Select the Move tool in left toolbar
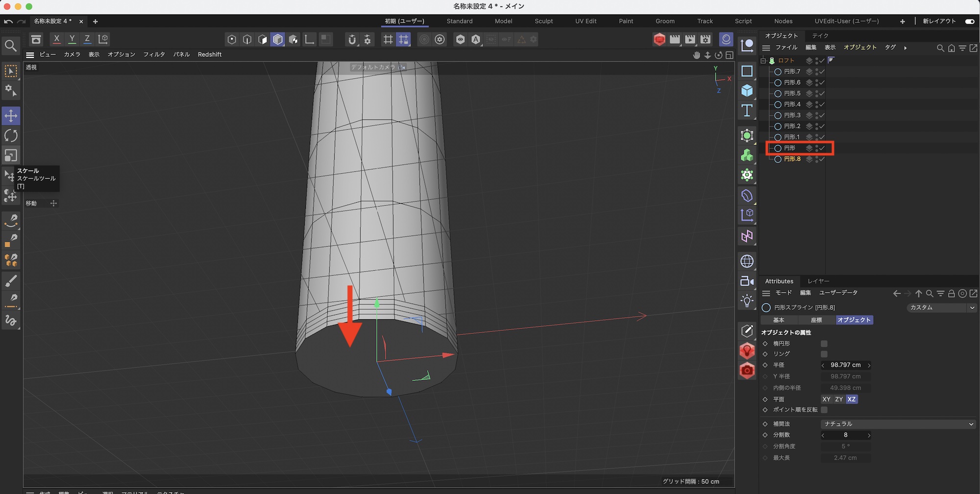This screenshot has height=494, width=980. click(x=11, y=116)
